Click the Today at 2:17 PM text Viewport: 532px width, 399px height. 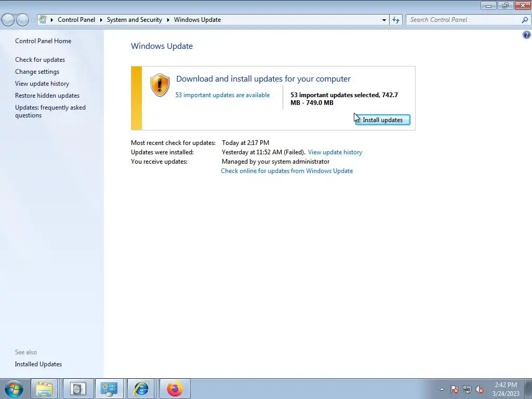[x=245, y=143]
